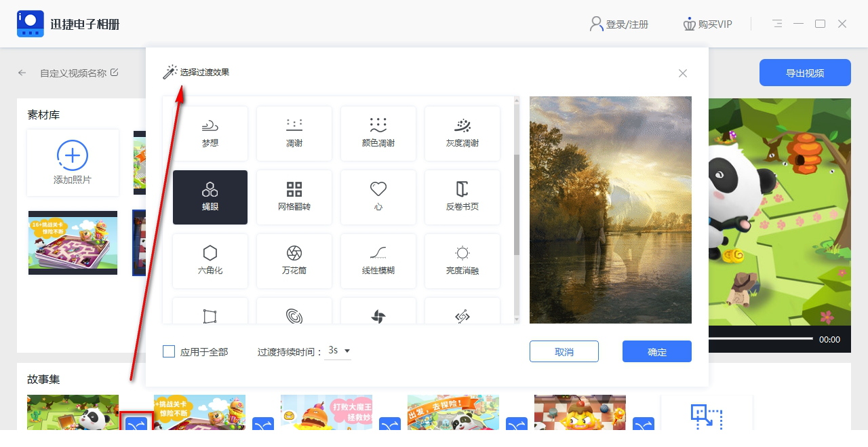Open the 购买VIP menu item
This screenshot has height=447, width=868.
click(709, 23)
